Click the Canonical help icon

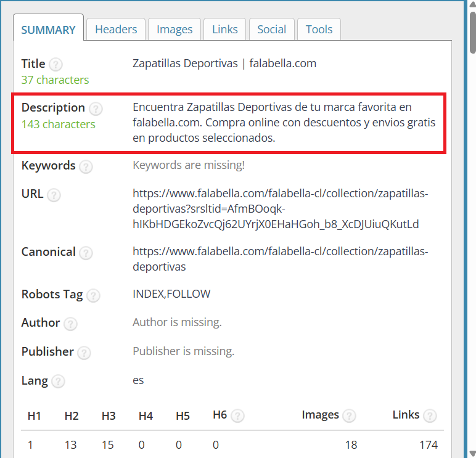point(86,253)
